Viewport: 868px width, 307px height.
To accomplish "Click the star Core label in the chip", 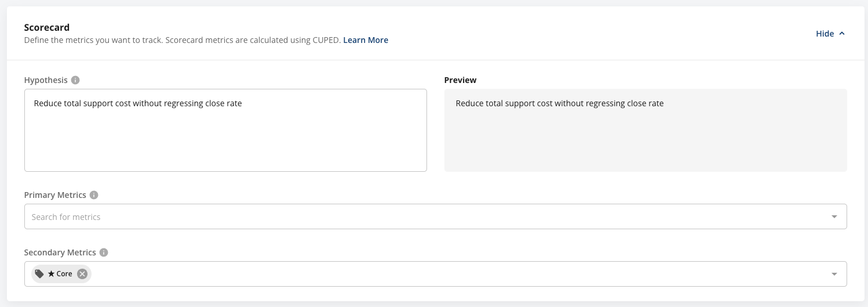I will [x=60, y=274].
